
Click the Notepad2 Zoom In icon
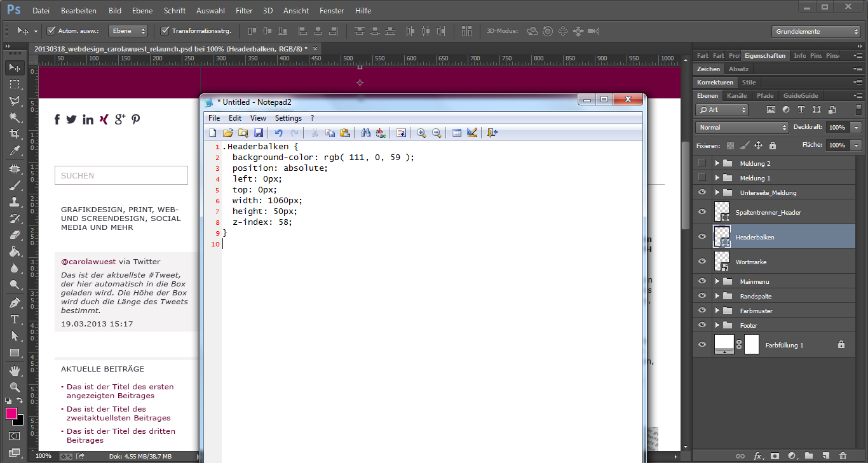[421, 133]
